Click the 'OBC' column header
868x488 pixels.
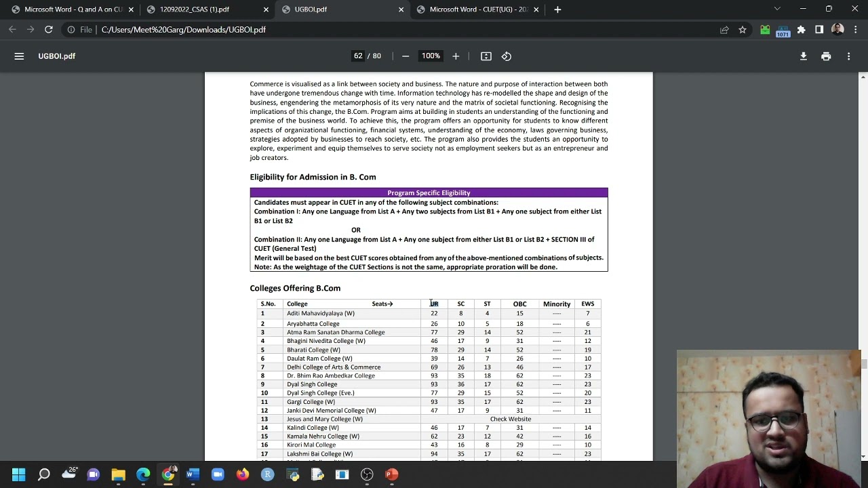point(519,304)
